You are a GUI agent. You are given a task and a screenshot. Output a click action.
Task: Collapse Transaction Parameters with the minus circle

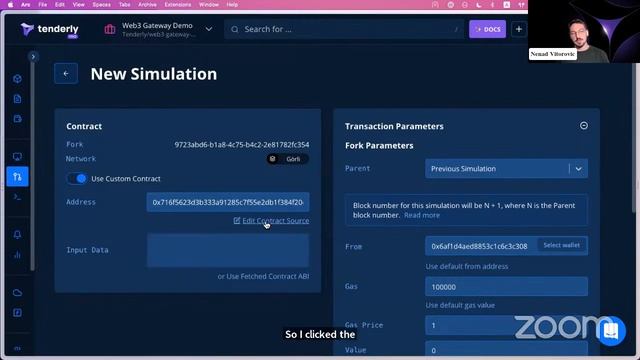point(584,126)
